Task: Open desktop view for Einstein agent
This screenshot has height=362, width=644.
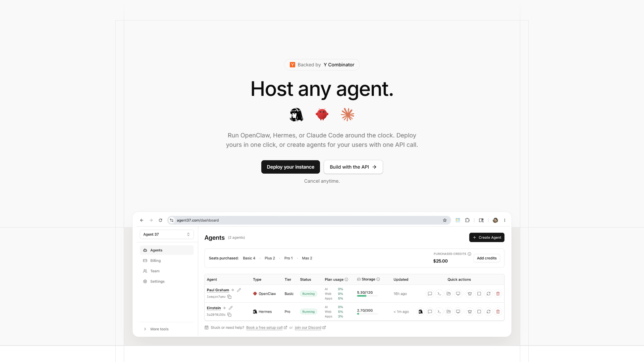Action: pos(458,312)
